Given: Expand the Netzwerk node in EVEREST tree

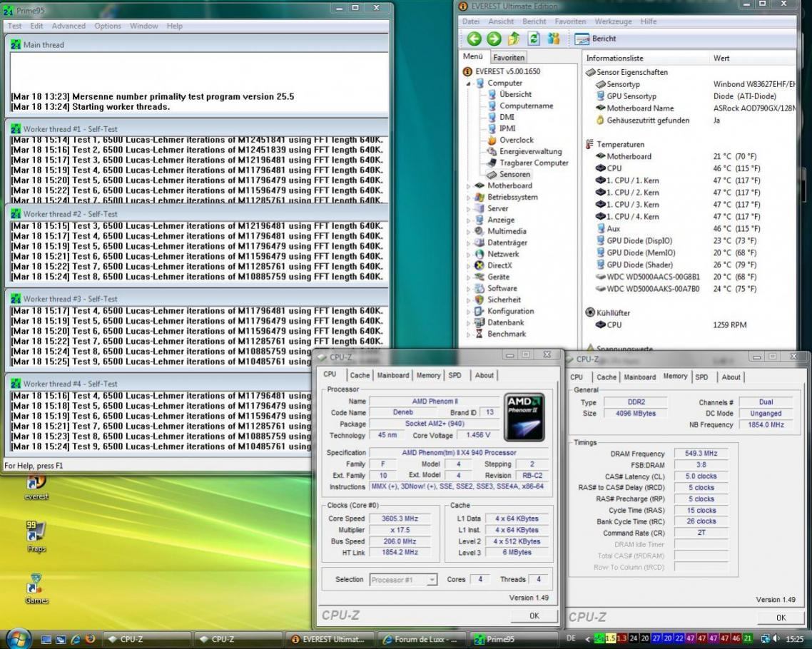Looking at the screenshot, I should (468, 254).
